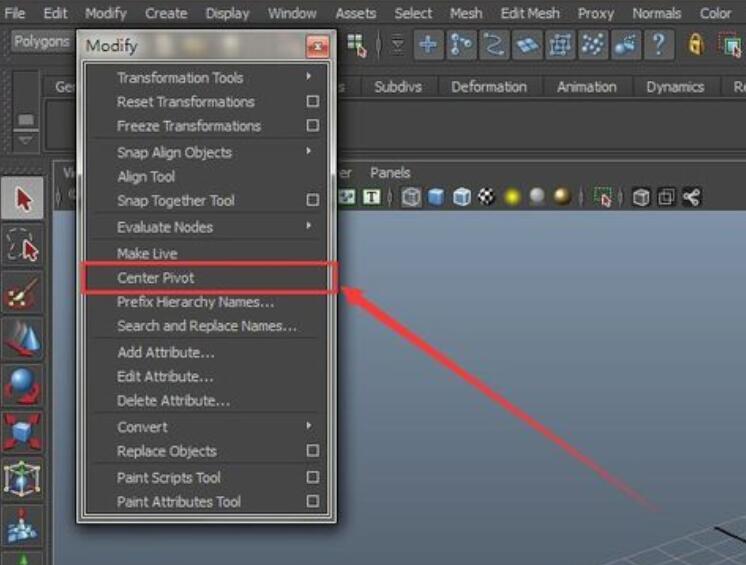Pick the Paint Selection tool
The image size is (746, 565).
tap(23, 294)
